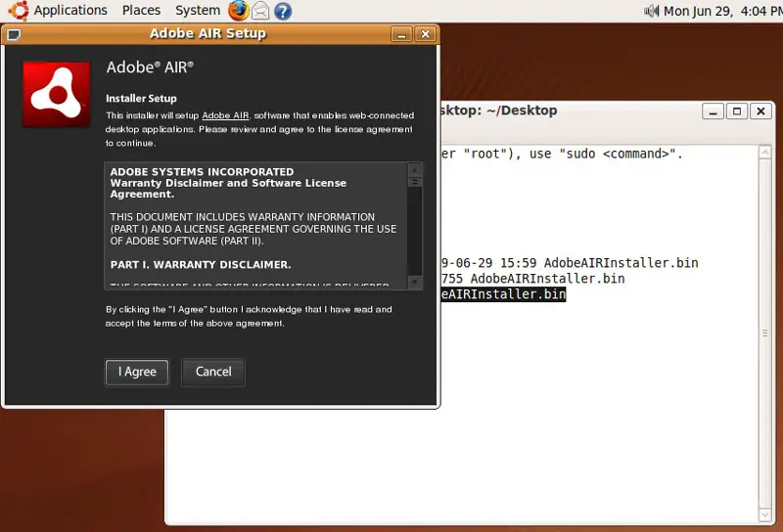Open the Adobe AIR hyperlink
783x532 pixels.
pyautogui.click(x=225, y=115)
